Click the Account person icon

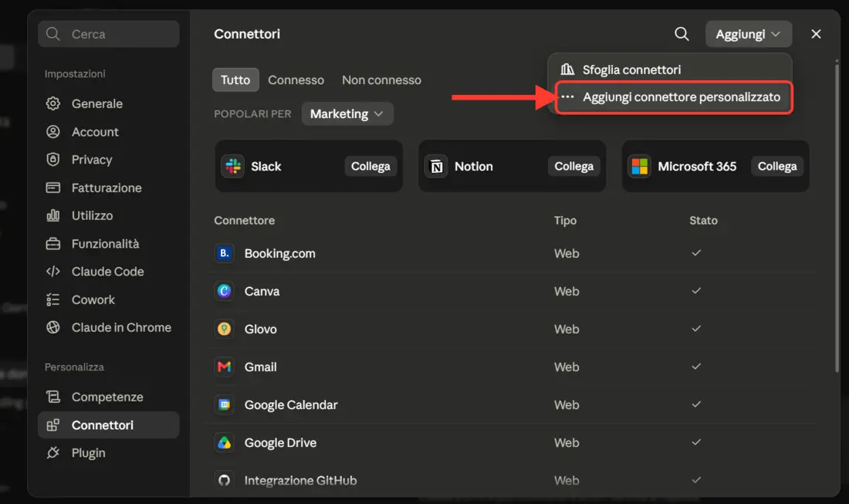(x=53, y=131)
